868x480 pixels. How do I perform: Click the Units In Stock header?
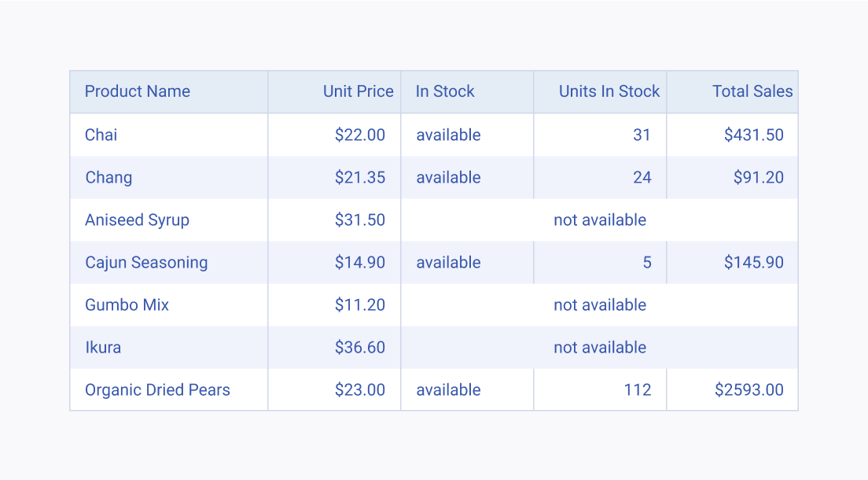pyautogui.click(x=600, y=91)
